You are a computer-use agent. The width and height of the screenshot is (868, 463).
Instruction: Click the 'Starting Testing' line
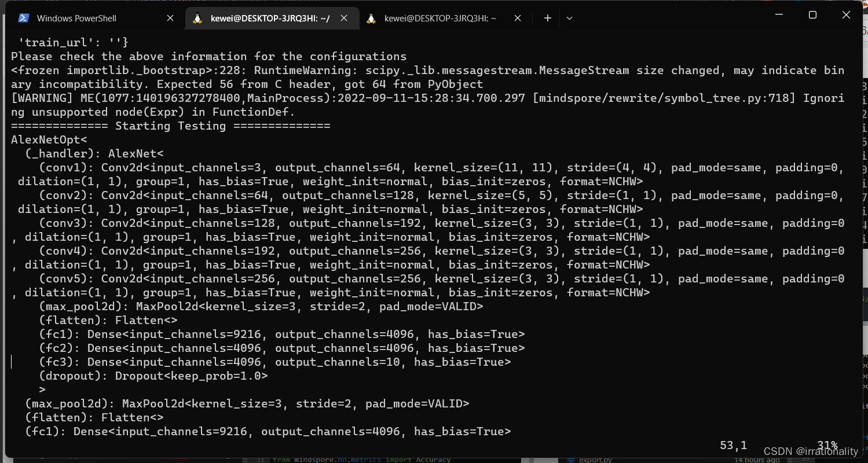coord(171,126)
